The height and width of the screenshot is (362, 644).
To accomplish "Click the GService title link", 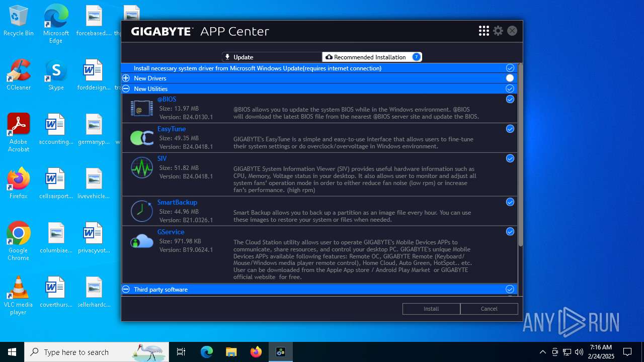I will [x=171, y=232].
